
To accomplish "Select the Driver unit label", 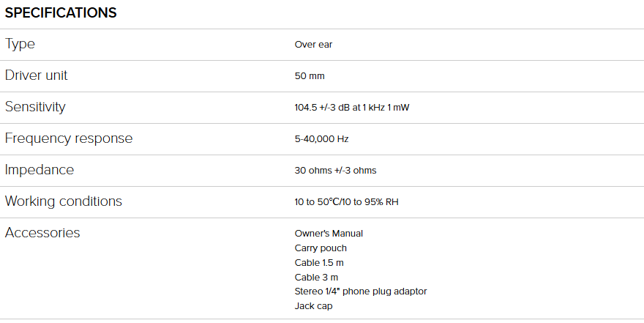I will pyautogui.click(x=37, y=75).
